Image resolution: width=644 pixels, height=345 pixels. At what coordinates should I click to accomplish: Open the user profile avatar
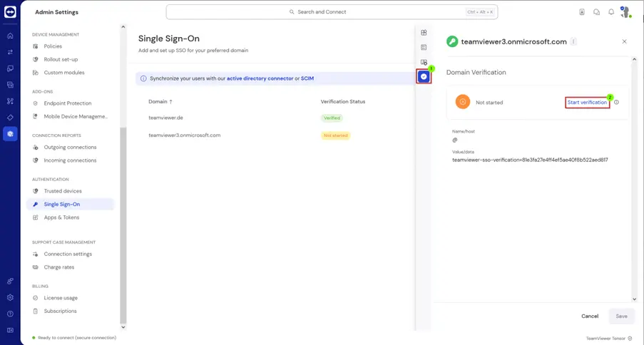pos(625,12)
